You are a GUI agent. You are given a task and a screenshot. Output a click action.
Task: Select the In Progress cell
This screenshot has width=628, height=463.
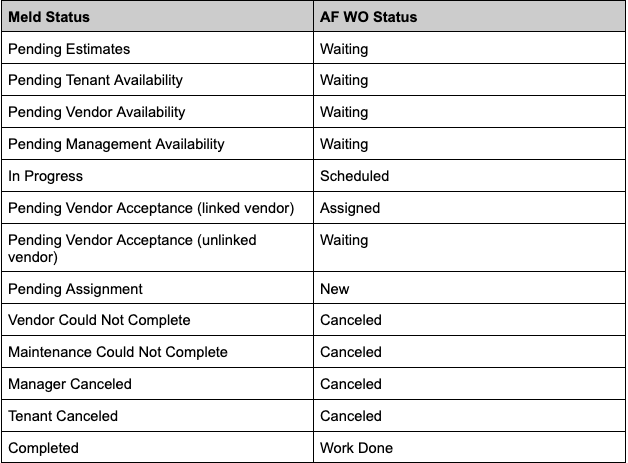tap(45, 176)
